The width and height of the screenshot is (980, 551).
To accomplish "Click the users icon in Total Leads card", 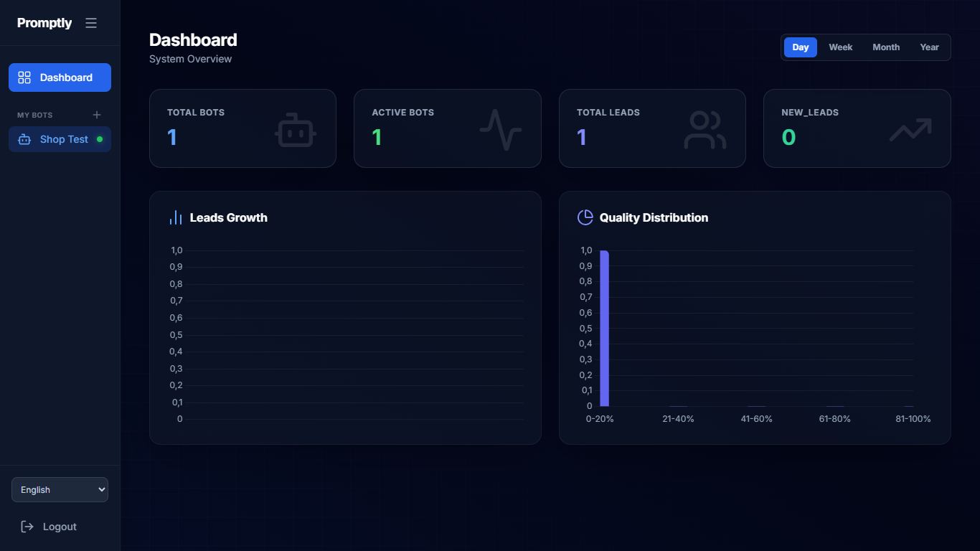I will [x=705, y=130].
